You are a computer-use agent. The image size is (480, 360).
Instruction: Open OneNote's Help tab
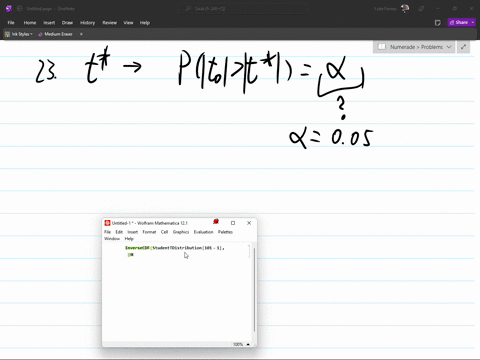[145, 23]
